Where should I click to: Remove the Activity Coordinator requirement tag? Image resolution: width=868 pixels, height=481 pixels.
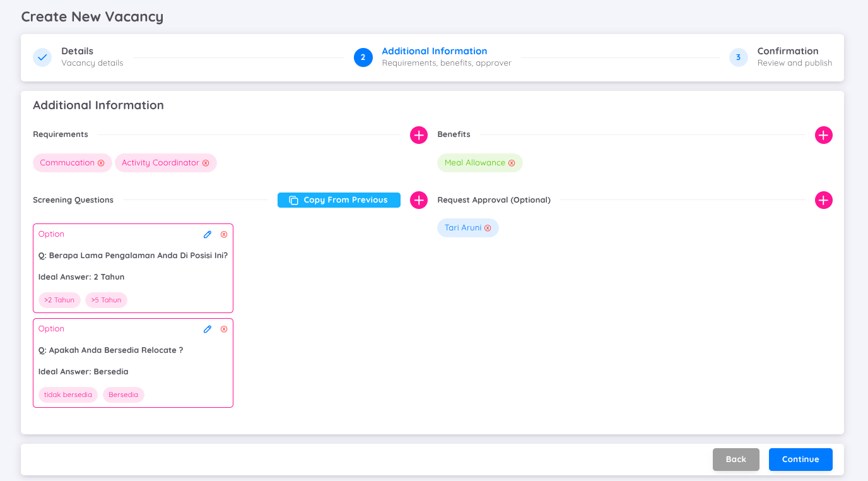coord(206,163)
